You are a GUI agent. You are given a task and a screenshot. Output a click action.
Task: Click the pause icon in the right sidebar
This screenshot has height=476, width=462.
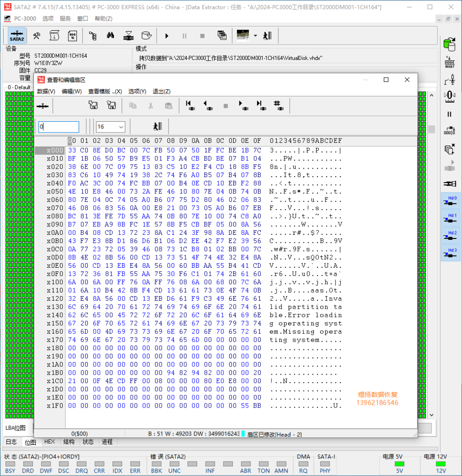[449, 114]
